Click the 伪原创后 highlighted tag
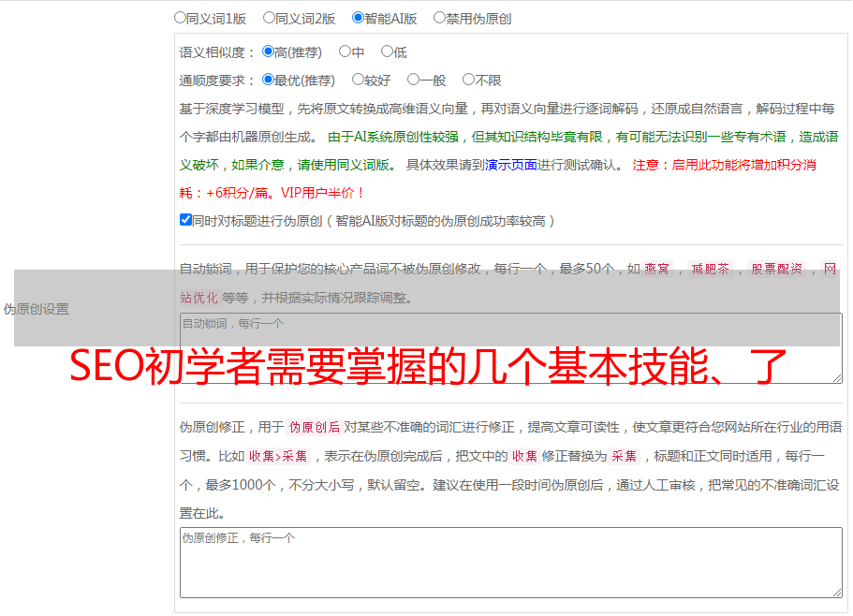This screenshot has height=616, width=853. pyautogui.click(x=315, y=427)
